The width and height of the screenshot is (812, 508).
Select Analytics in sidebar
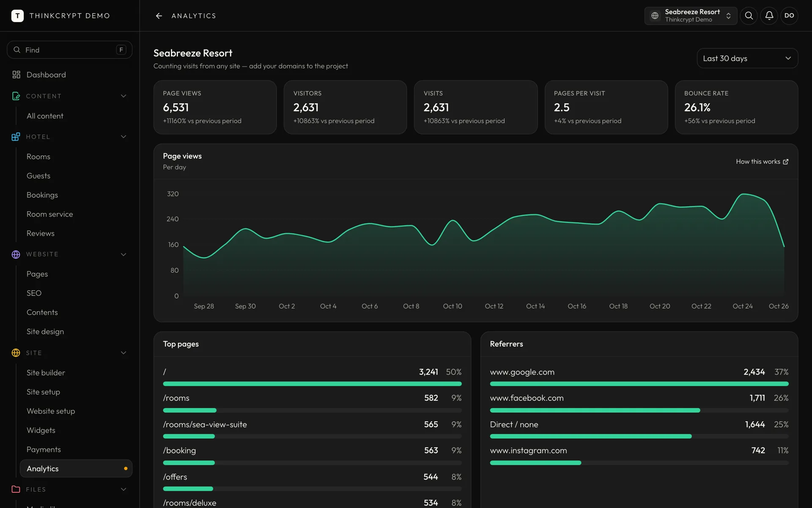[76, 469]
